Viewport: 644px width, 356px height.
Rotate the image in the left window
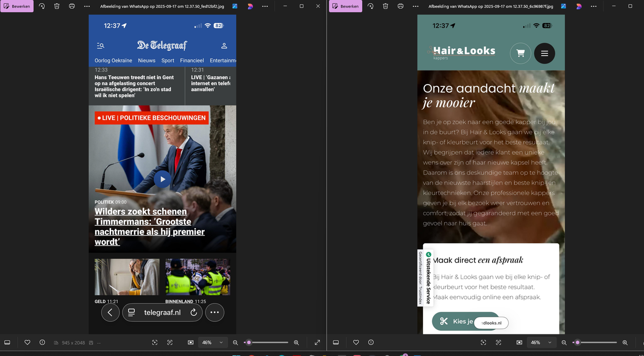[42, 6]
